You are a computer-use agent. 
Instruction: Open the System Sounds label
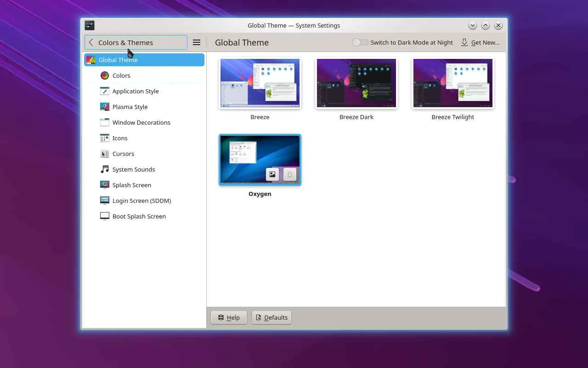tap(134, 169)
